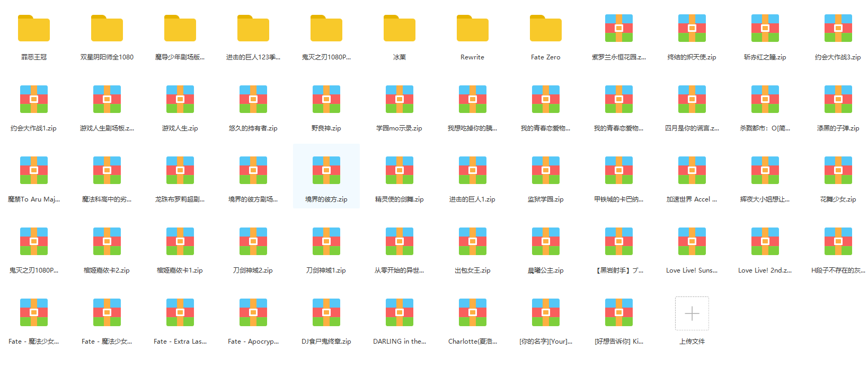Select the 冰菓 folder icon
This screenshot has width=868, height=376.
pyautogui.click(x=400, y=28)
